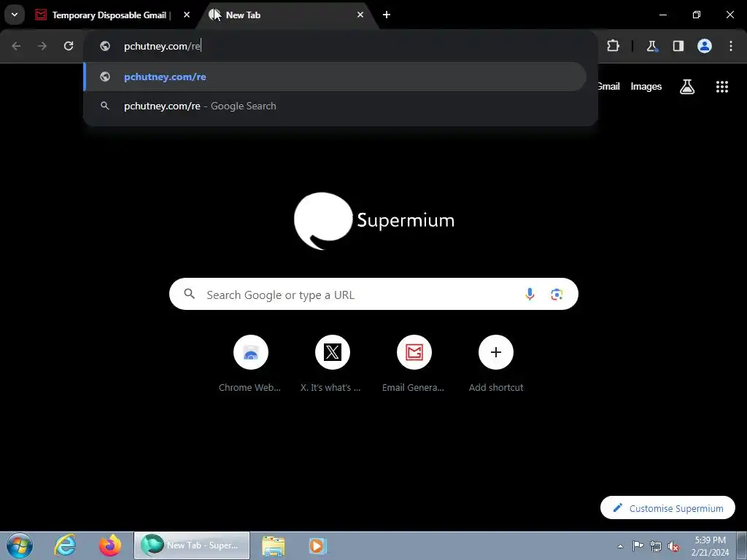Select the New Tab tab

(286, 15)
